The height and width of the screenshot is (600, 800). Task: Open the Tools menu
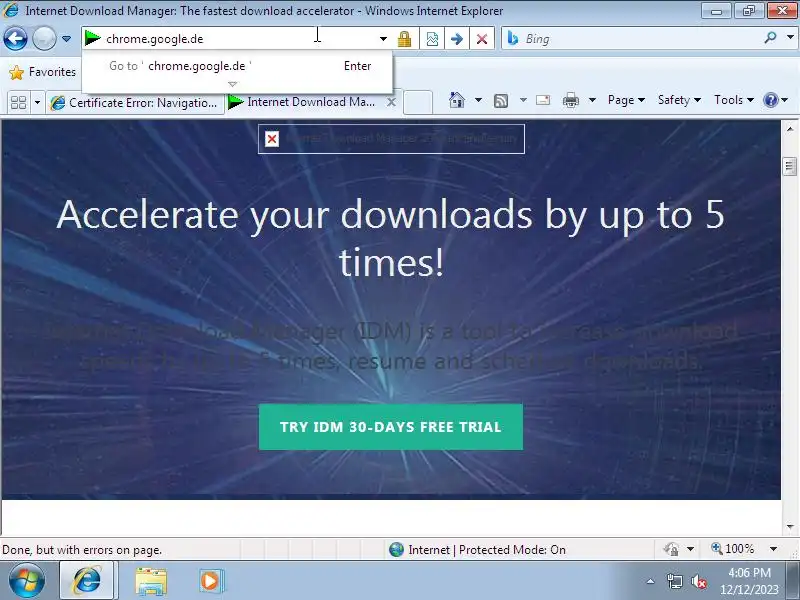coord(734,100)
